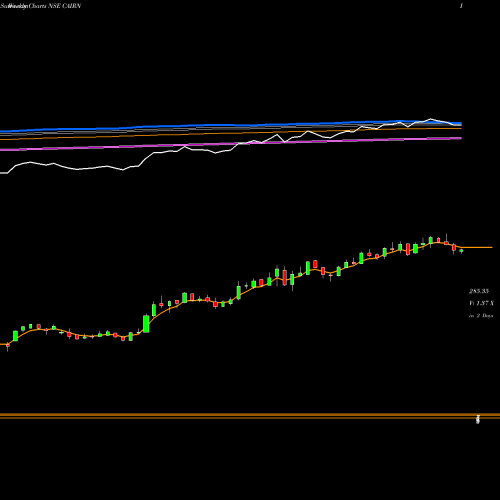Click the price value above the volume label
This screenshot has width=500, height=500.
click(x=479, y=291)
